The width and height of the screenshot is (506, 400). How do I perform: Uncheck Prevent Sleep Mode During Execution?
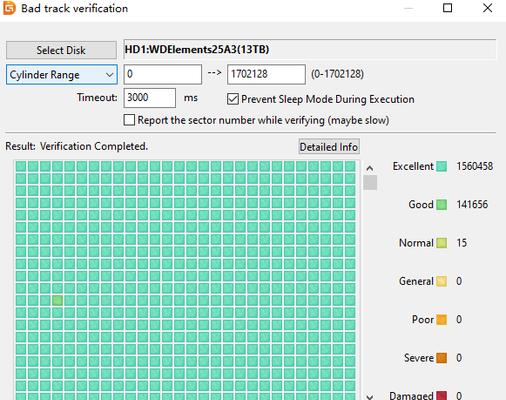[233, 99]
